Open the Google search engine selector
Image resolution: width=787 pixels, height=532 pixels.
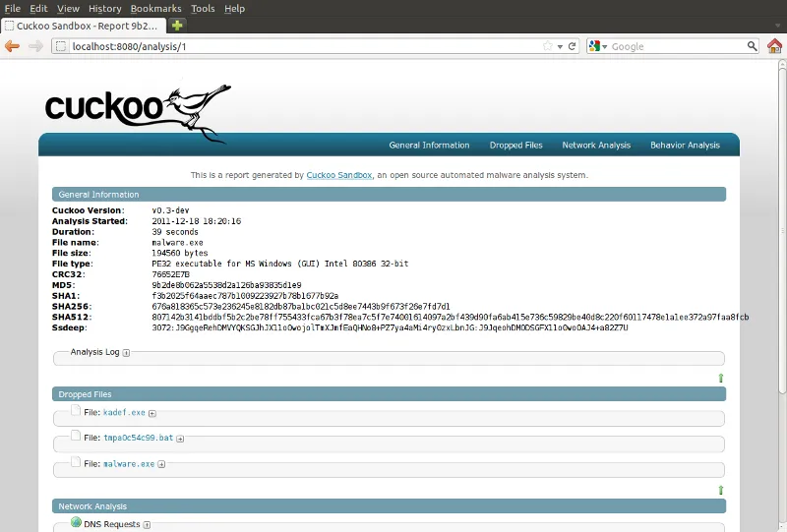[598, 46]
